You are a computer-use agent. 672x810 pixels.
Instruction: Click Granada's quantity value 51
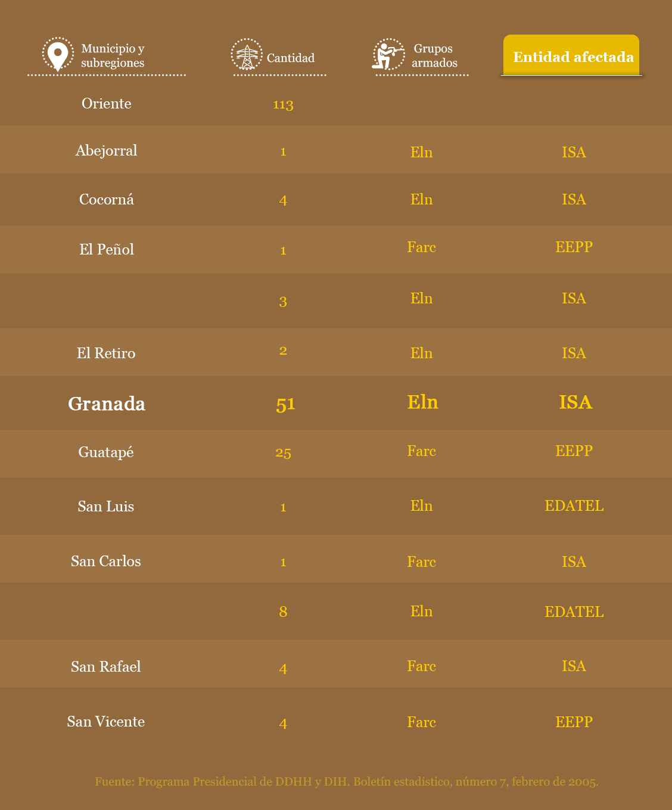point(285,404)
